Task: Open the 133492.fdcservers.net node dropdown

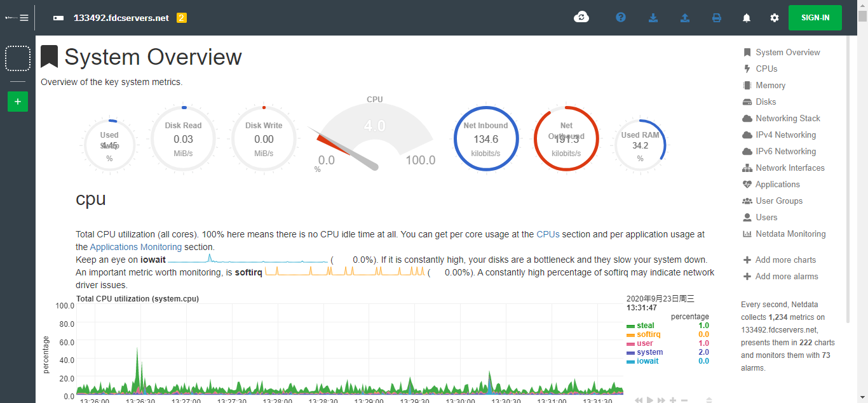Action: [x=121, y=18]
